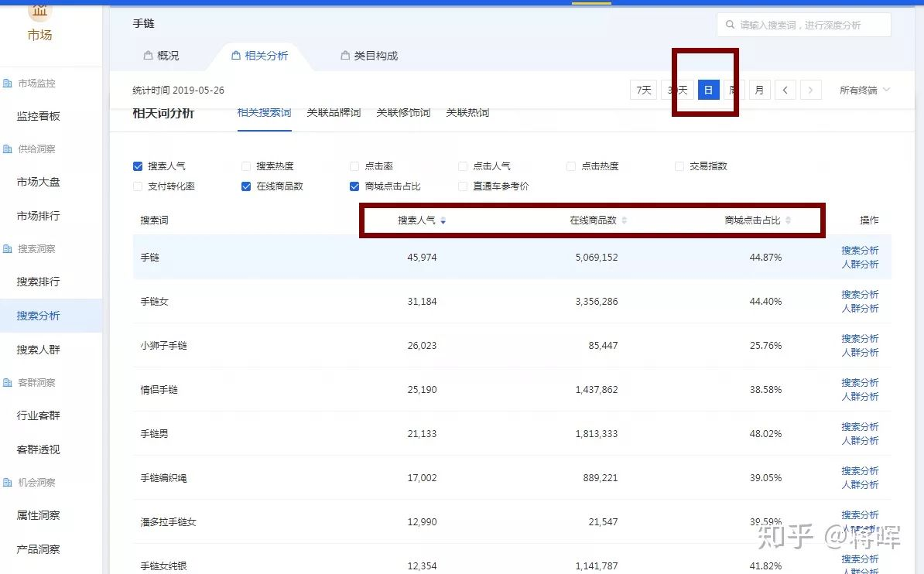Switch to the 概况 tab
The width and height of the screenshot is (924, 574).
click(x=162, y=56)
